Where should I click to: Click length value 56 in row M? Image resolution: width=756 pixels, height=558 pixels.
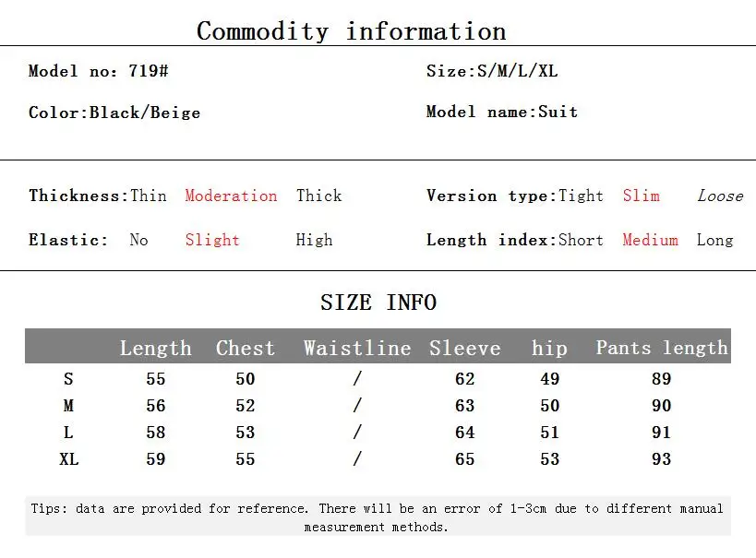click(156, 406)
